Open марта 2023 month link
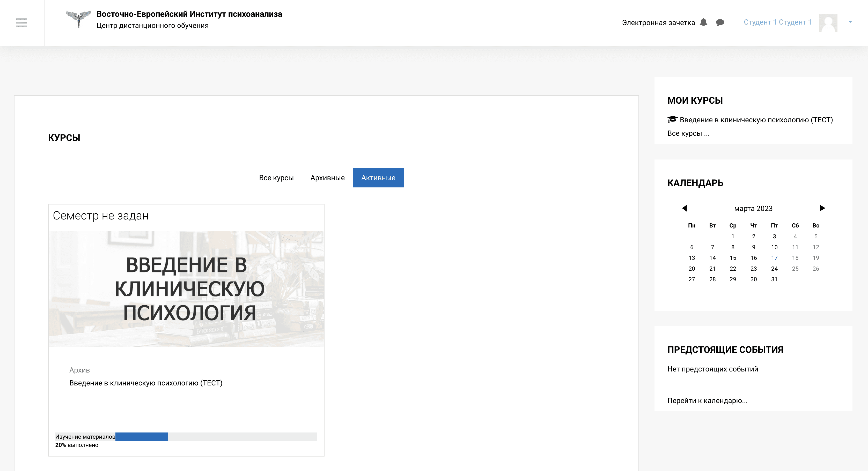This screenshot has height=471, width=868. coord(753,208)
